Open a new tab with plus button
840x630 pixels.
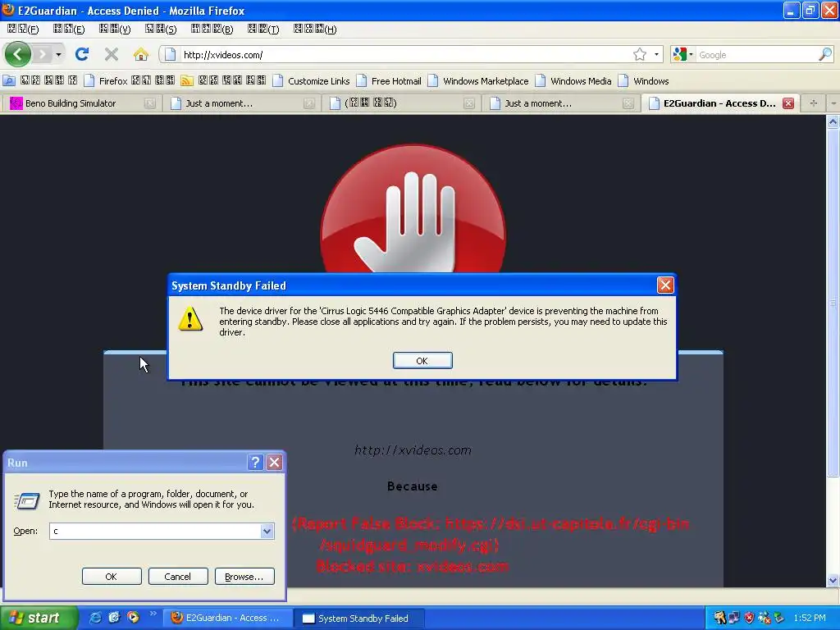tap(813, 103)
